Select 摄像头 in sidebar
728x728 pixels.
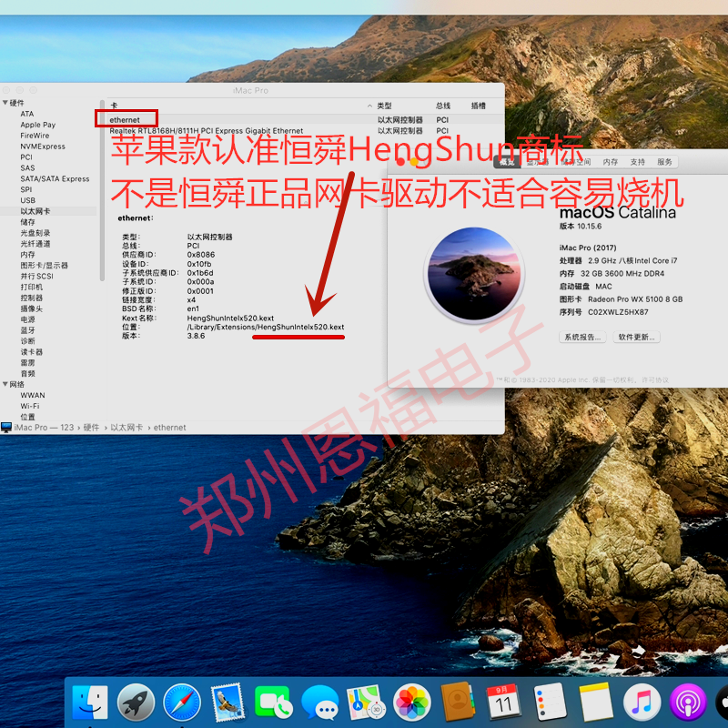click(32, 308)
